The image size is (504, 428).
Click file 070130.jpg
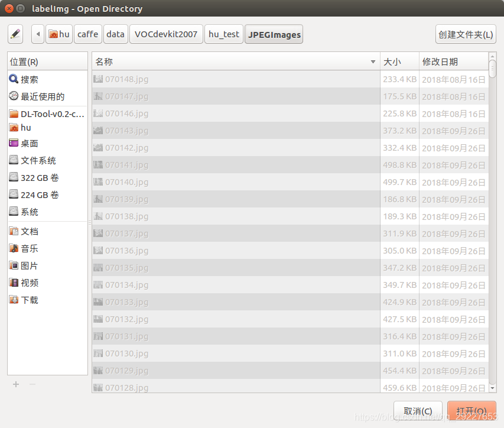pos(236,354)
